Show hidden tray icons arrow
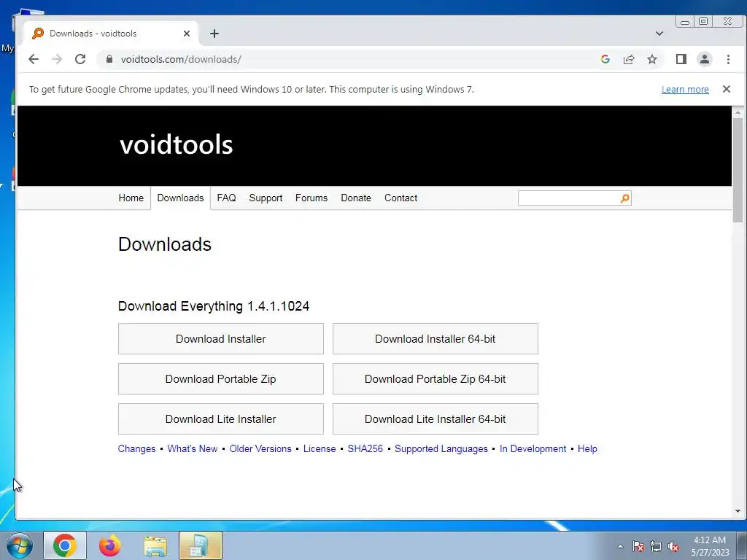The image size is (747, 560). point(620,546)
